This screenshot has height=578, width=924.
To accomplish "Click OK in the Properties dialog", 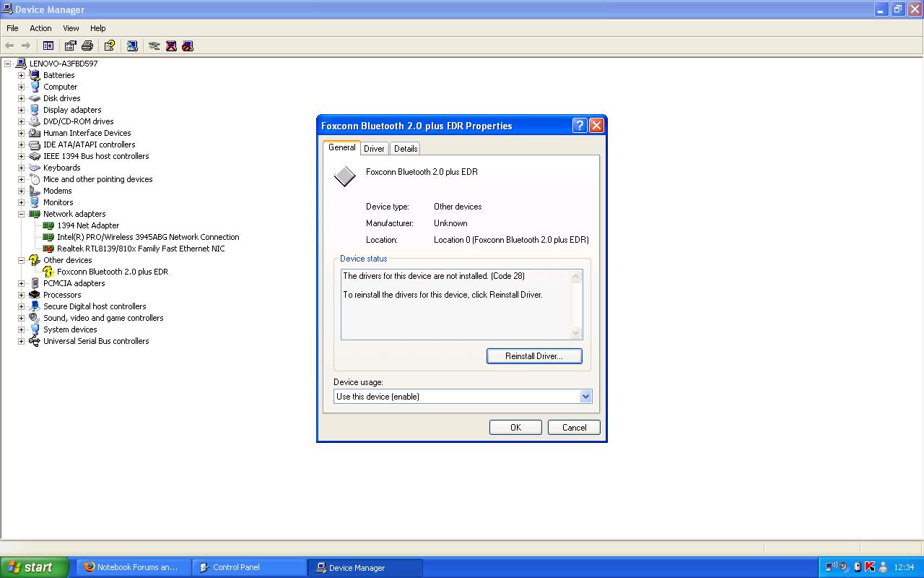I will point(515,427).
